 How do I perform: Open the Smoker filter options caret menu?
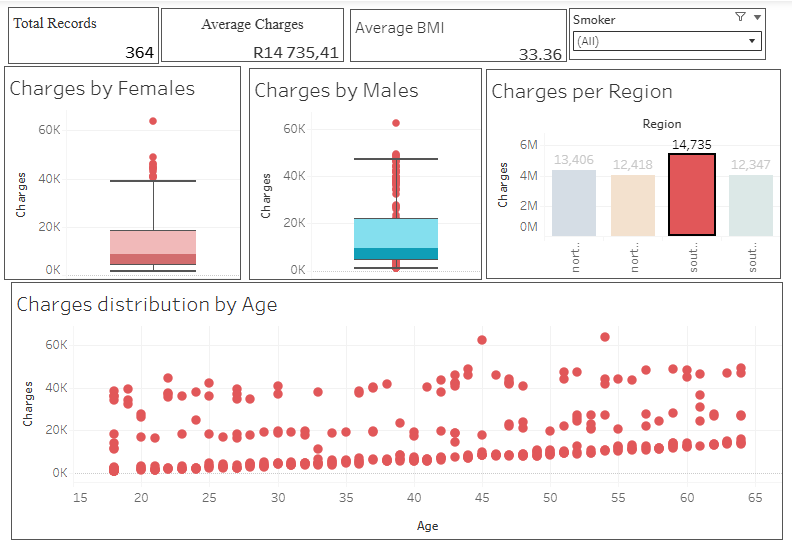[x=757, y=17]
